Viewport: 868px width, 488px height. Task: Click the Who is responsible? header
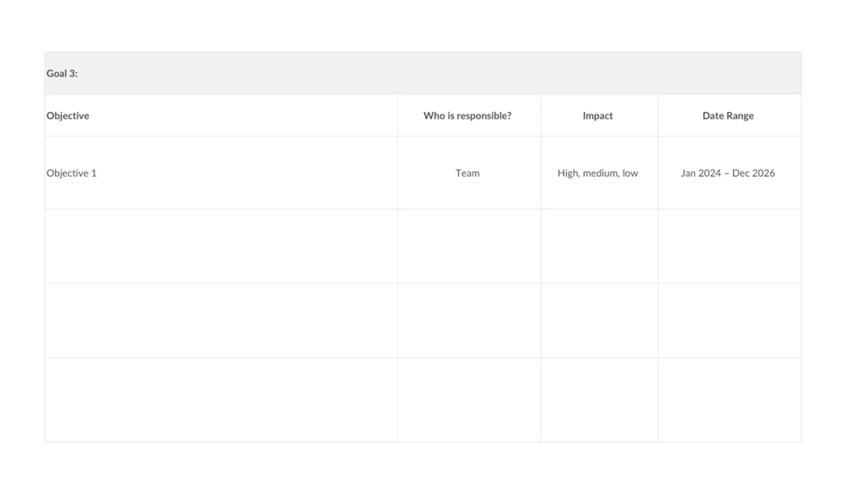(x=469, y=115)
